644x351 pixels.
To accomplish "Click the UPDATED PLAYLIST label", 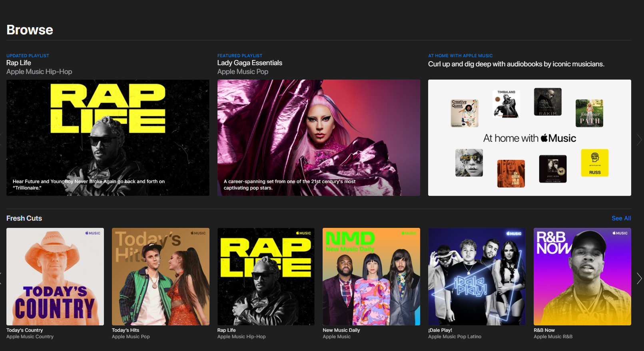I will pos(28,56).
